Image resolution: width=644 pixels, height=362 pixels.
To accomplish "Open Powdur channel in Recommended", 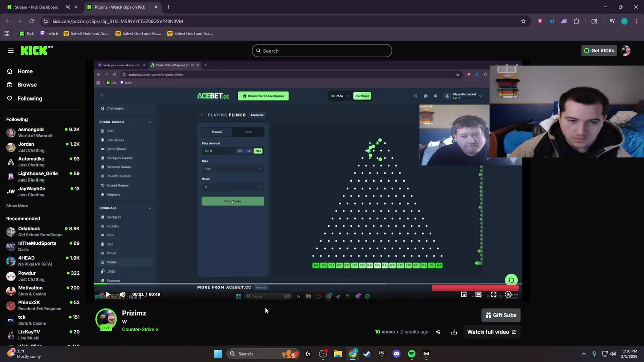I will tap(42, 276).
